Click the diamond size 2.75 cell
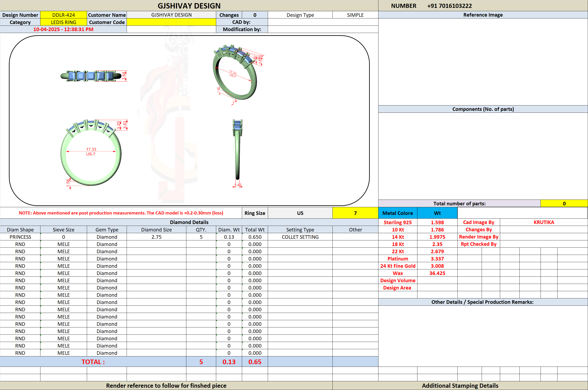 [156, 237]
